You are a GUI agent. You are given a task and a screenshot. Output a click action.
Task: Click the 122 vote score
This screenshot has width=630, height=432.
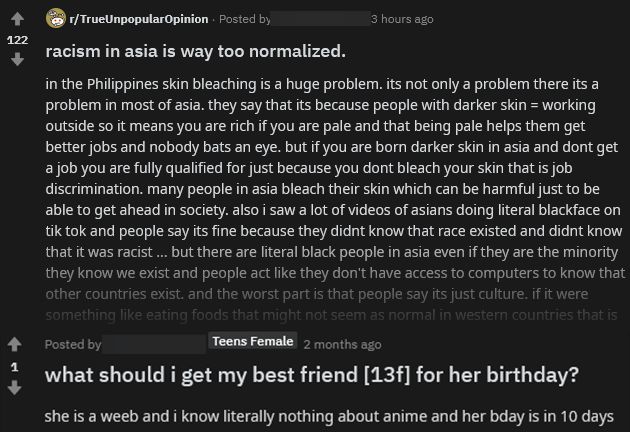pyautogui.click(x=17, y=39)
